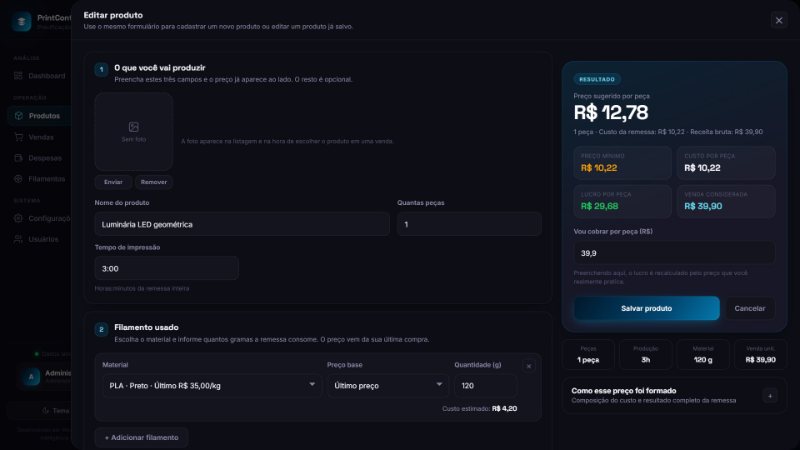Viewport: 800px width, 450px height.
Task: Open Dashboard in the sidebar
Action: pos(40,76)
